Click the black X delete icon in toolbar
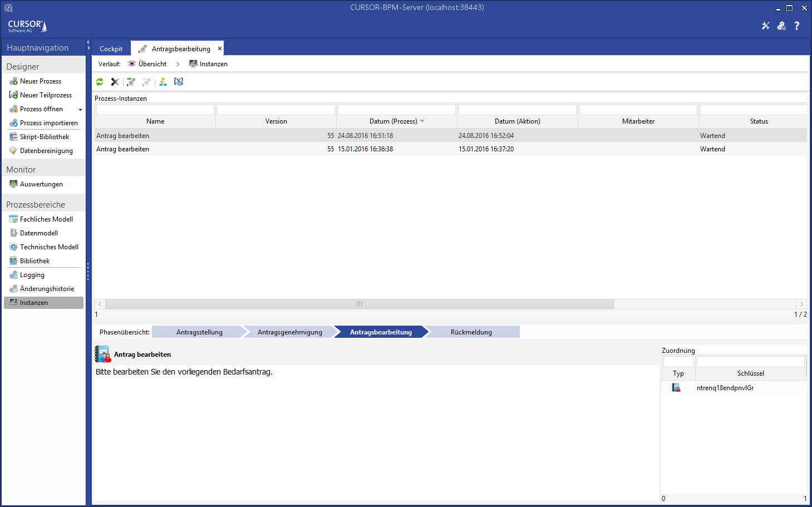 click(x=115, y=82)
